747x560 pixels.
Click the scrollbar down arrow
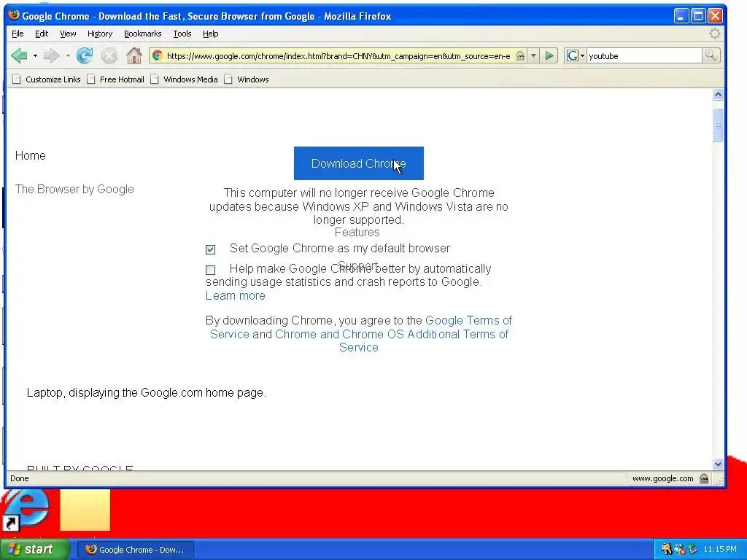(718, 464)
